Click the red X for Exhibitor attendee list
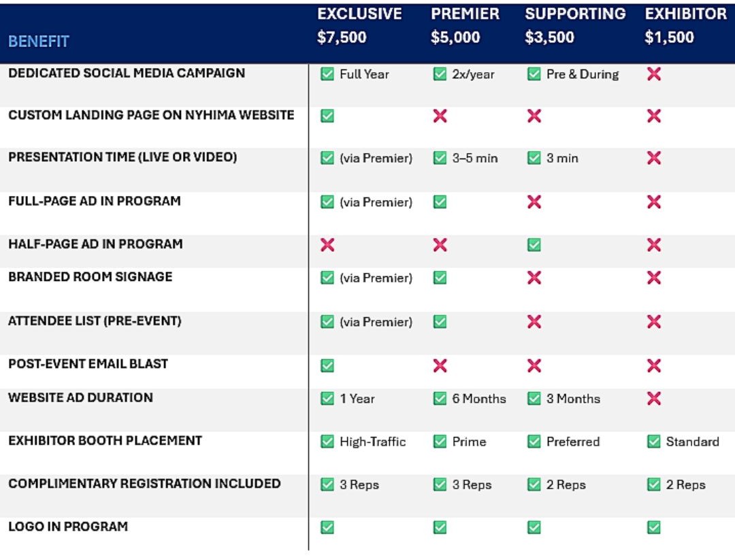The width and height of the screenshot is (735, 560). click(x=654, y=321)
